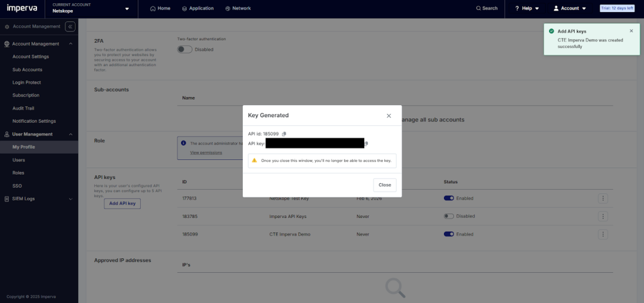Click the Feb 6, 2026 date cell
The height and width of the screenshot is (303, 644).
click(369, 198)
